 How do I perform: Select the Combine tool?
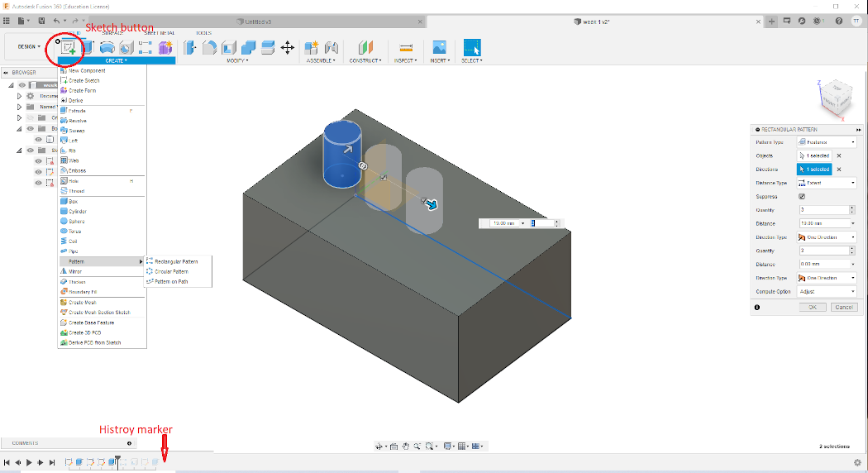click(x=248, y=48)
